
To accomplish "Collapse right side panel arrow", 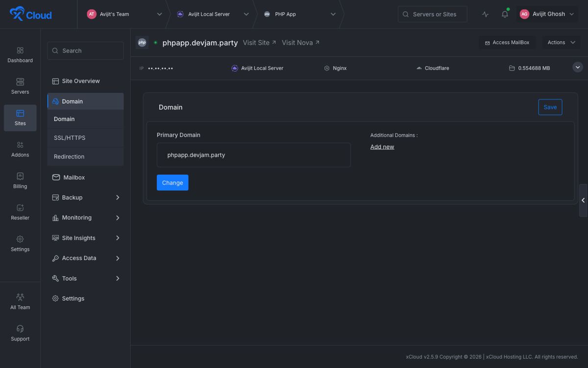I will coord(583,200).
